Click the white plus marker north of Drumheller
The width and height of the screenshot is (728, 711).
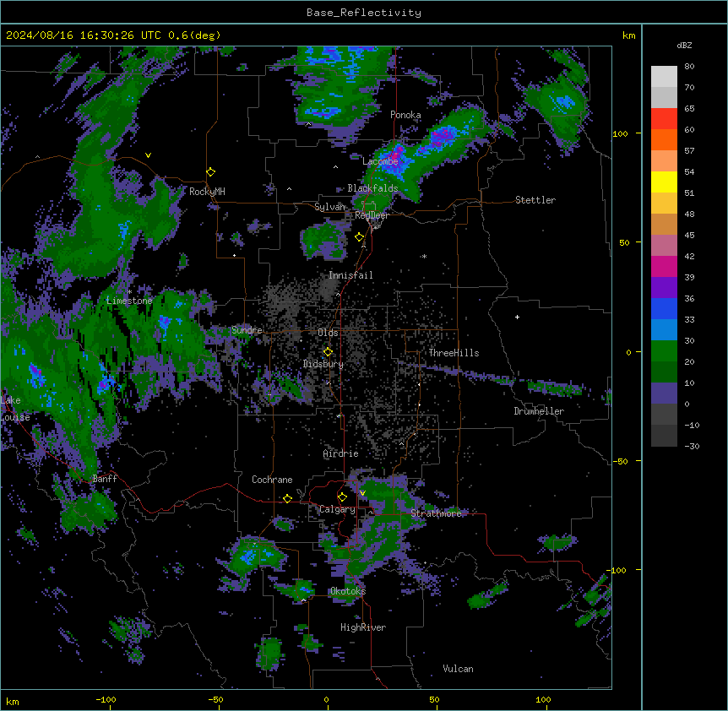(x=517, y=317)
